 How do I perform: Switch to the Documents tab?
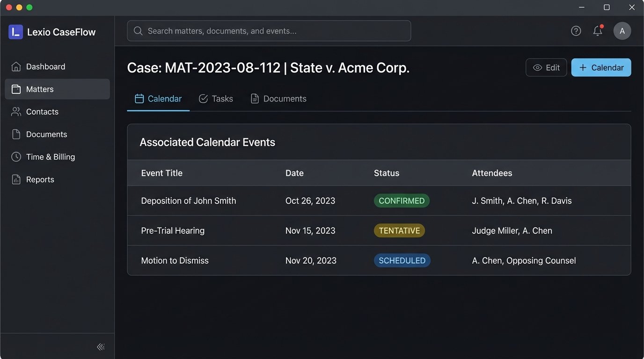278,98
